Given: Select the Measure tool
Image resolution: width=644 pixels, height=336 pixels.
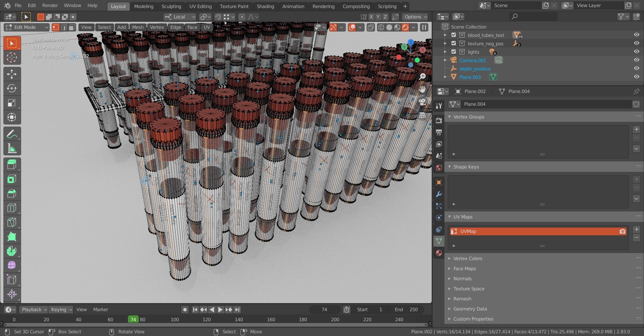Looking at the screenshot, I should click(x=12, y=148).
